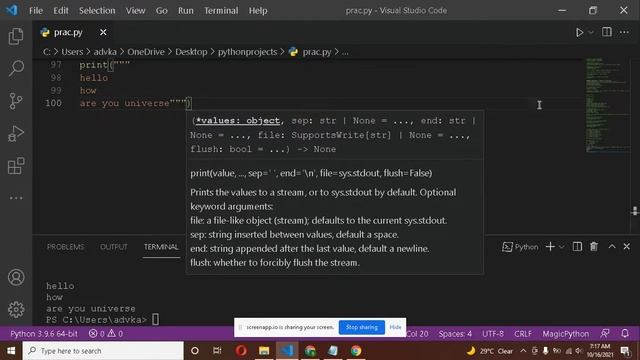The image size is (640, 360).
Task: Open the Explorer view in activity bar
Action: [x=16, y=36]
